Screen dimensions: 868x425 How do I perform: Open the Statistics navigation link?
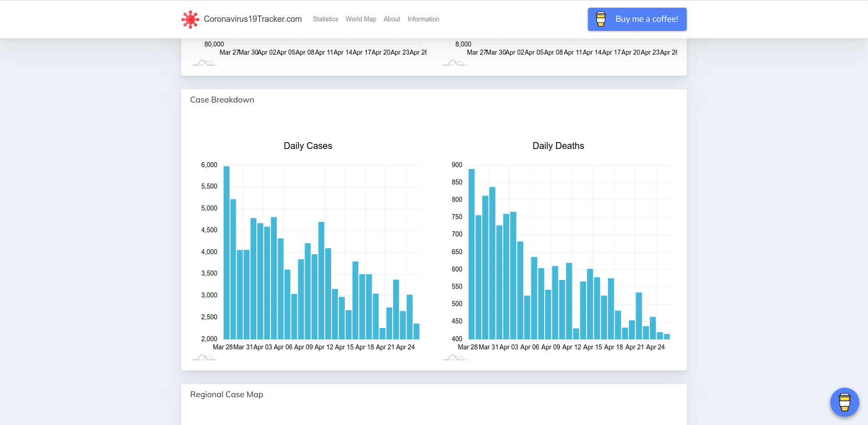pyautogui.click(x=325, y=19)
